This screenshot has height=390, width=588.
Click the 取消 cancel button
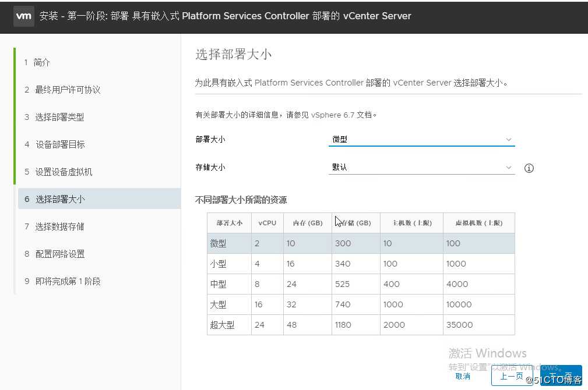pos(463,376)
